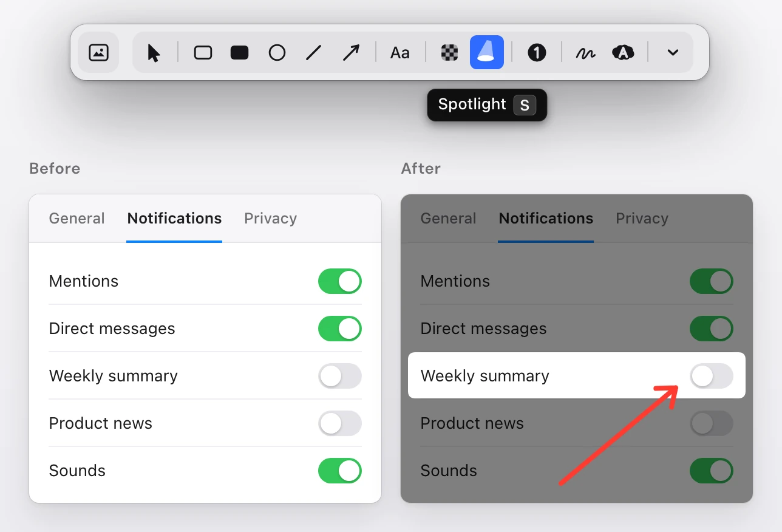
Task: Switch to Privacy tab in Before panel
Action: pos(270,219)
